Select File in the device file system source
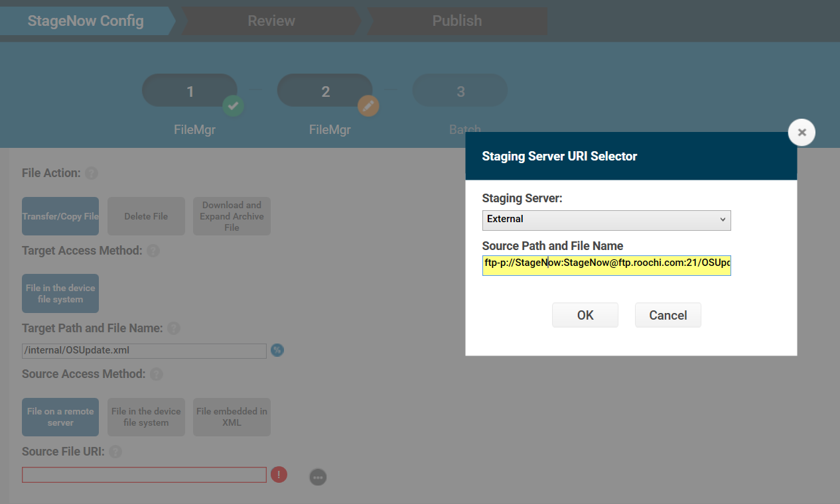The width and height of the screenshot is (840, 504). click(146, 417)
